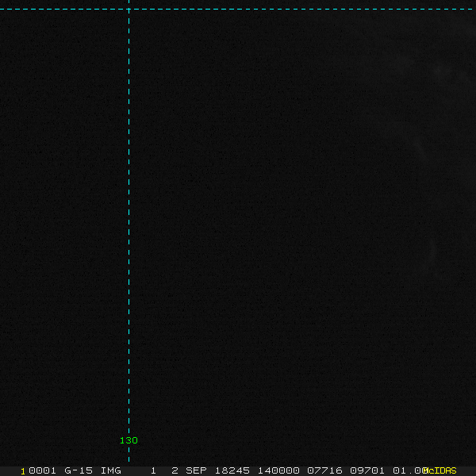476x476 pixels.
Task: Click the 01.00 resolution value
Action: click(409, 470)
